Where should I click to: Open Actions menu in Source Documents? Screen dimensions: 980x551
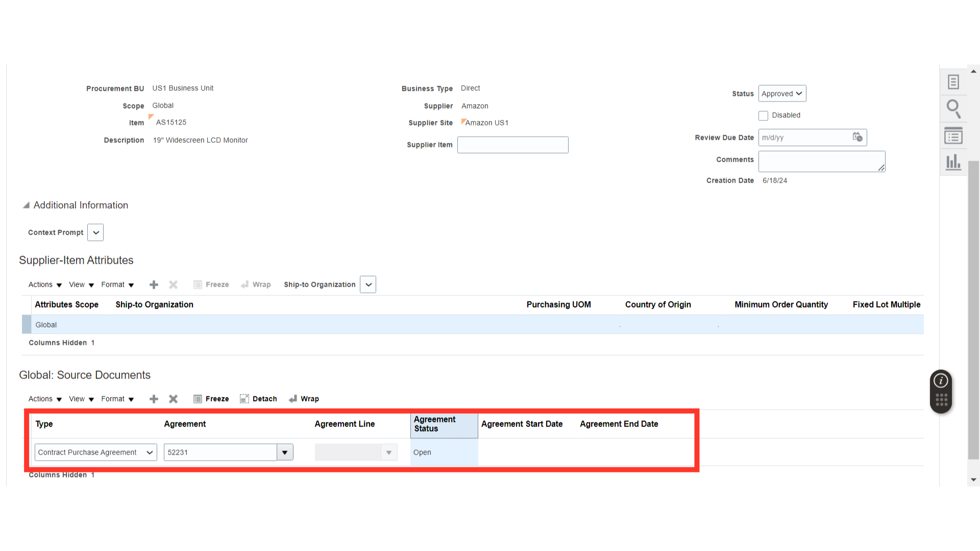45,399
